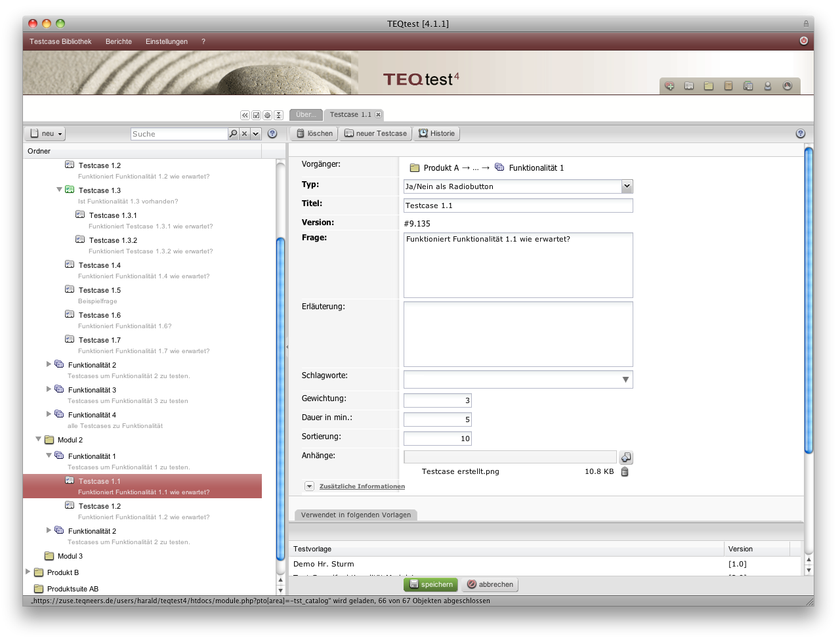Switch to the Über... tab
This screenshot has width=840, height=642.
tap(306, 115)
